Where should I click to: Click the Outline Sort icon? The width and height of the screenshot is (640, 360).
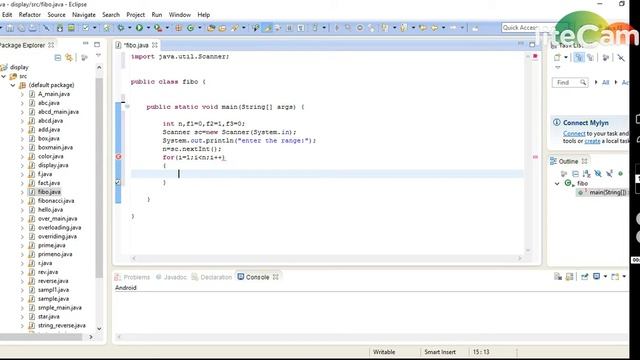coord(587,174)
